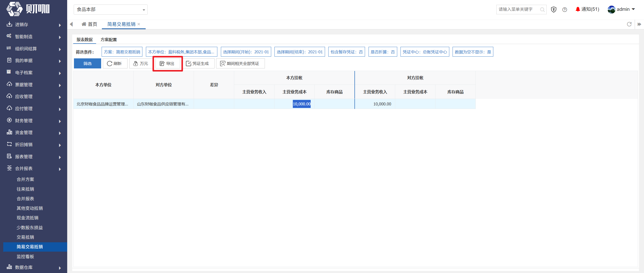The image size is (644, 273).
Task: Open 往来抵销 in the sidebar
Action: pyautogui.click(x=25, y=189)
